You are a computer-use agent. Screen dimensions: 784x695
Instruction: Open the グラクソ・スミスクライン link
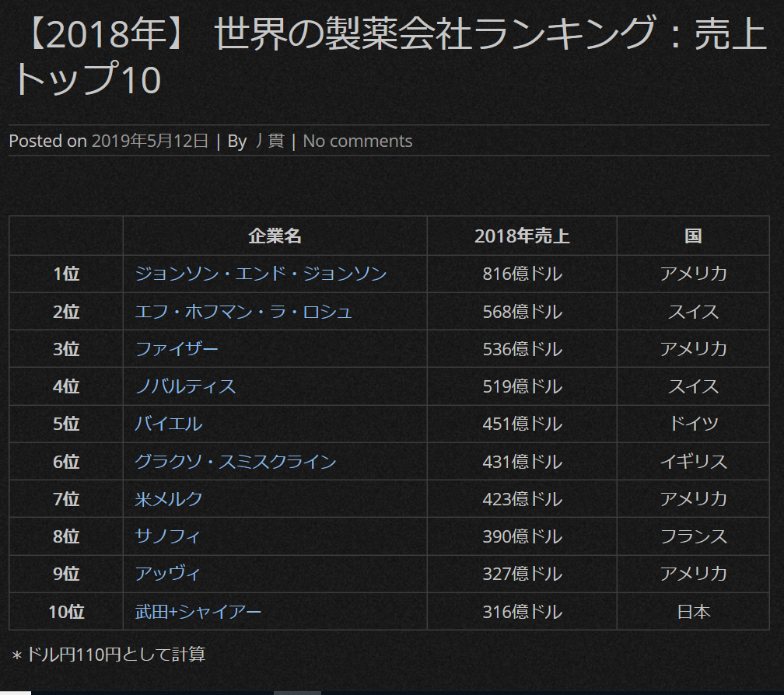pyautogui.click(x=235, y=462)
